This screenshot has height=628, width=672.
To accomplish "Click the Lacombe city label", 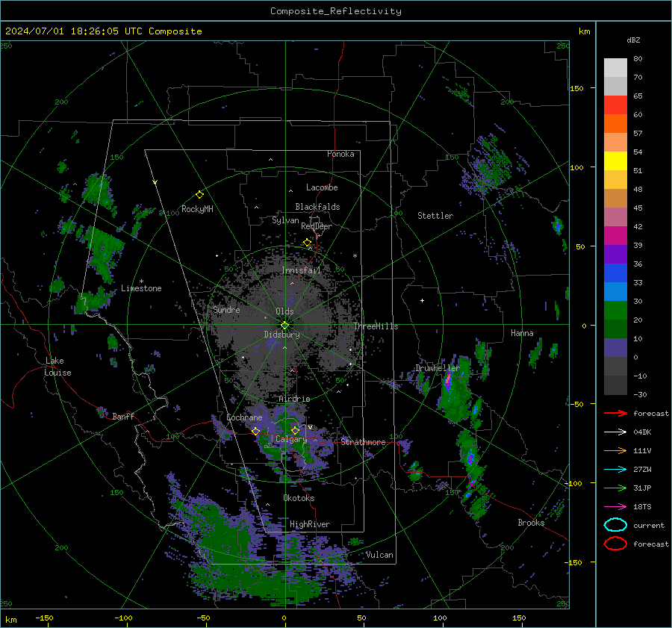I will point(322,187).
